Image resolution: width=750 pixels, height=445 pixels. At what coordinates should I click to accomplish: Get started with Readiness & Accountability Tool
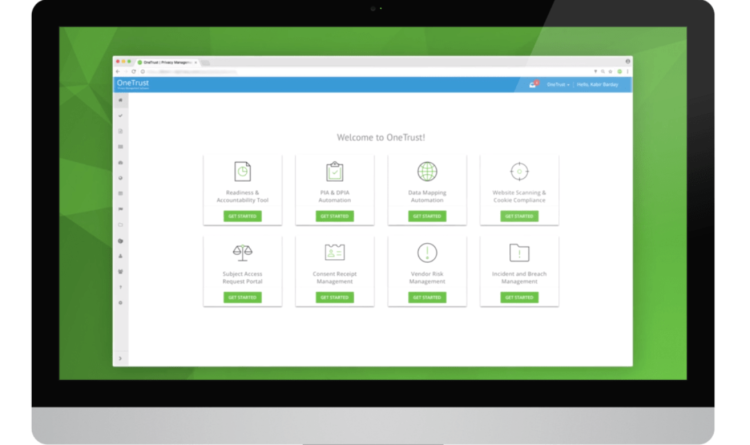point(243,216)
